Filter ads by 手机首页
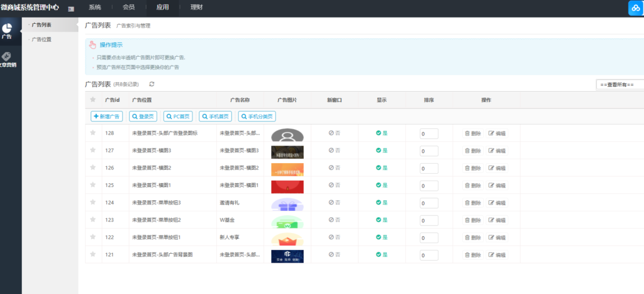644x294 pixels. 216,116
